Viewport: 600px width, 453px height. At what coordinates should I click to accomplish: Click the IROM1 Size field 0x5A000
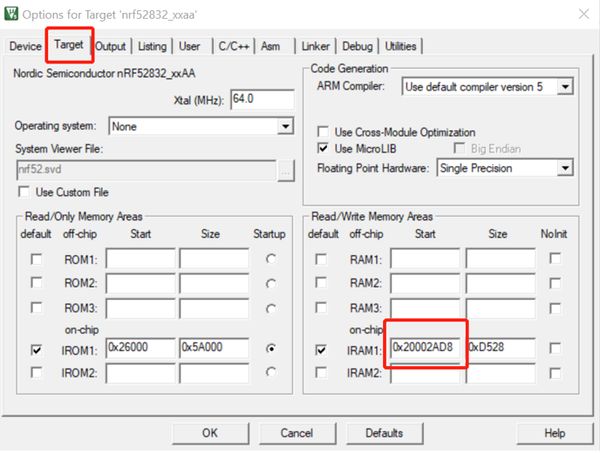click(x=214, y=348)
